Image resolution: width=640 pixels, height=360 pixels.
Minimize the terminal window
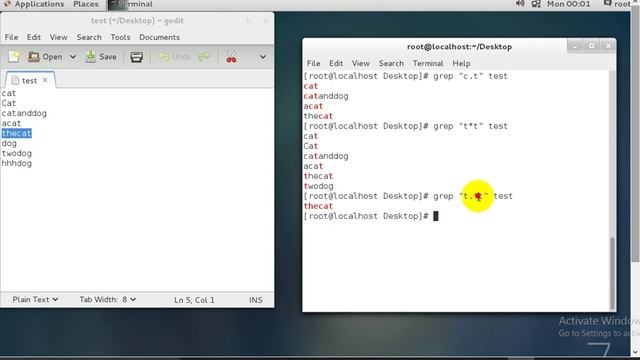click(575, 46)
